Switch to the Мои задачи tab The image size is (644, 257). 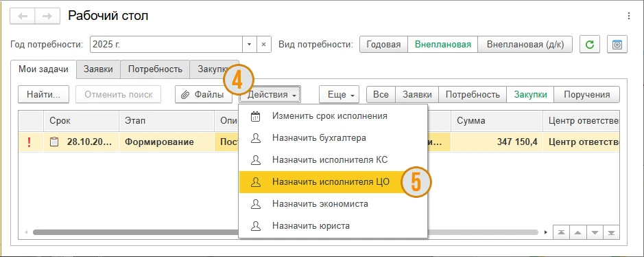pyautogui.click(x=43, y=69)
